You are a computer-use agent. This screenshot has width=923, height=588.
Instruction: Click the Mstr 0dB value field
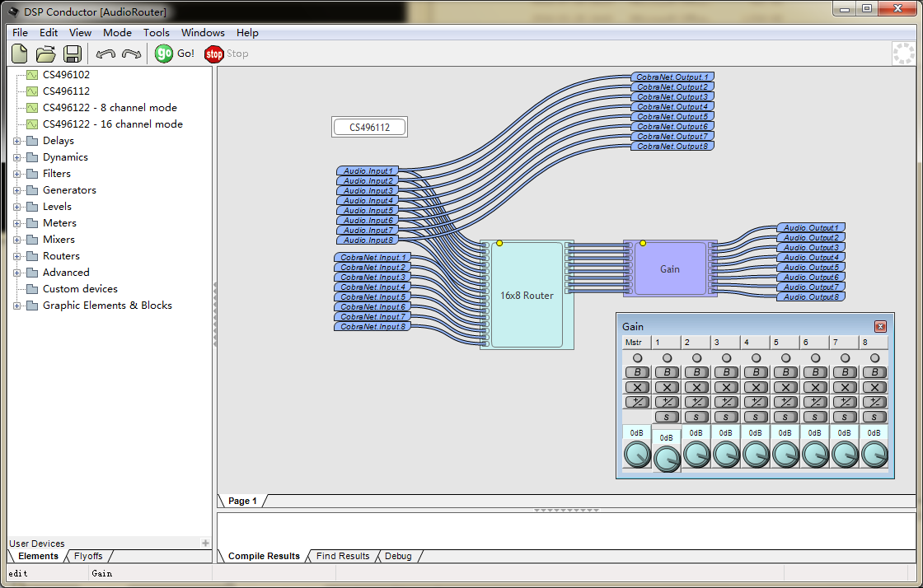tap(637, 433)
